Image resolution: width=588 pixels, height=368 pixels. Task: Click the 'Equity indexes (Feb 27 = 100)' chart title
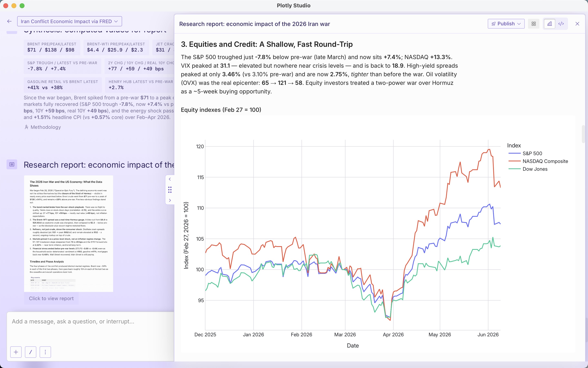coord(221,110)
